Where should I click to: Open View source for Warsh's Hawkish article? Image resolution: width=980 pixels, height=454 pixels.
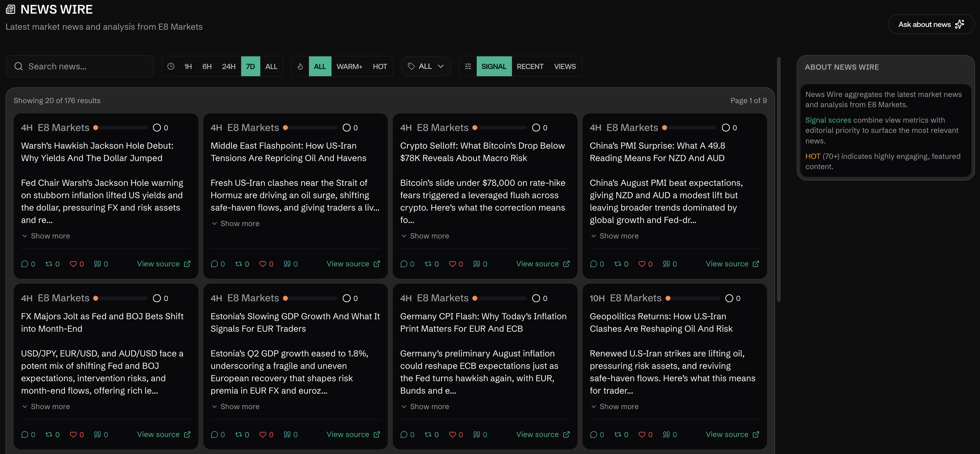click(163, 264)
